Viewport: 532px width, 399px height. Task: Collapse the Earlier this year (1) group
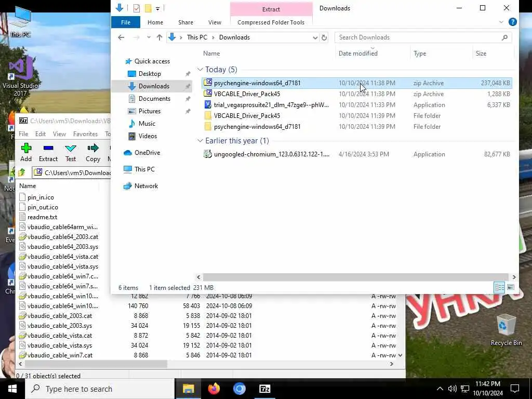coord(200,141)
